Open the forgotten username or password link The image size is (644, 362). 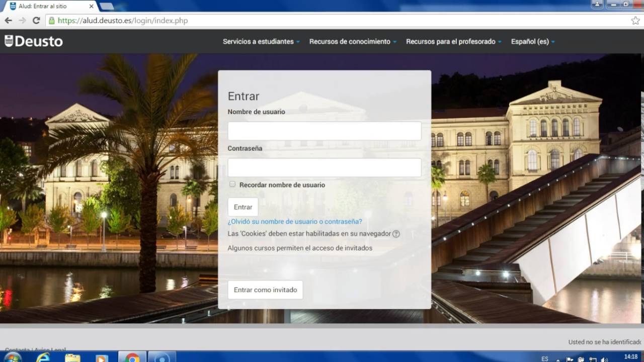295,221
